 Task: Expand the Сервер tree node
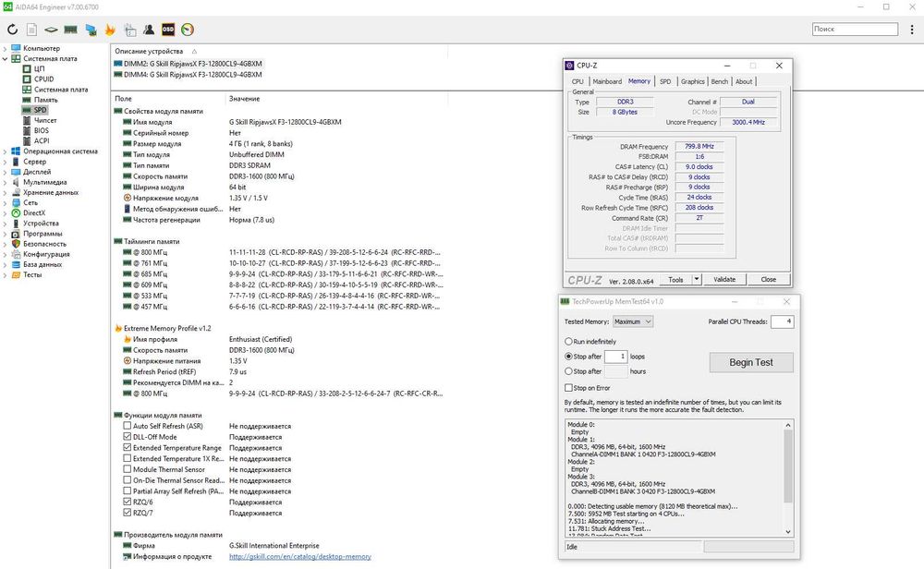coord(5,162)
